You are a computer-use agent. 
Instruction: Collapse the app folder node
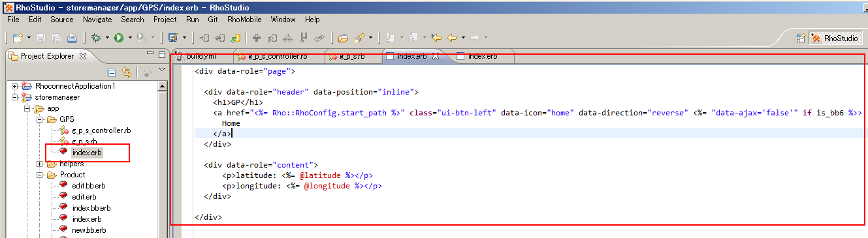27,108
